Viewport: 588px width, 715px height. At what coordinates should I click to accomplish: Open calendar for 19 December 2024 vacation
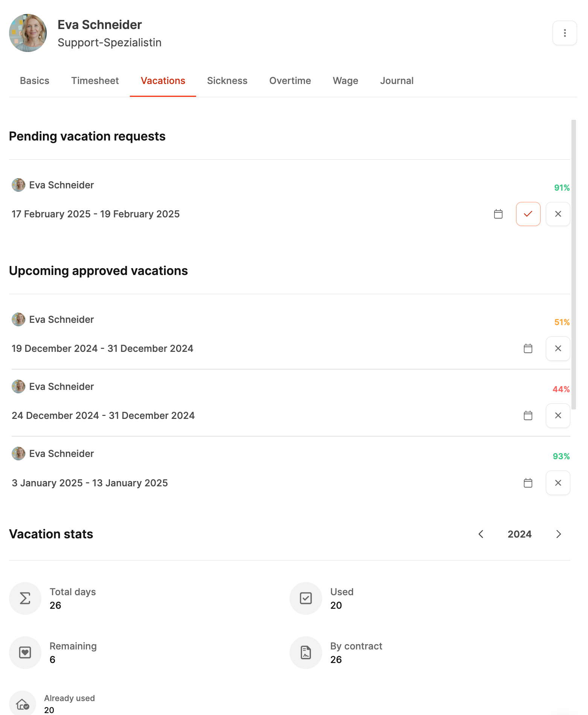[x=528, y=348]
